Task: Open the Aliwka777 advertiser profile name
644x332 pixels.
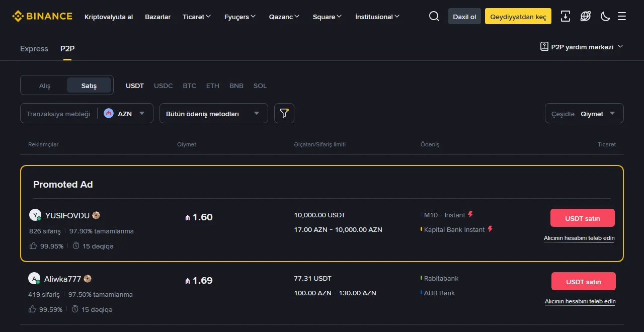Action: point(62,279)
